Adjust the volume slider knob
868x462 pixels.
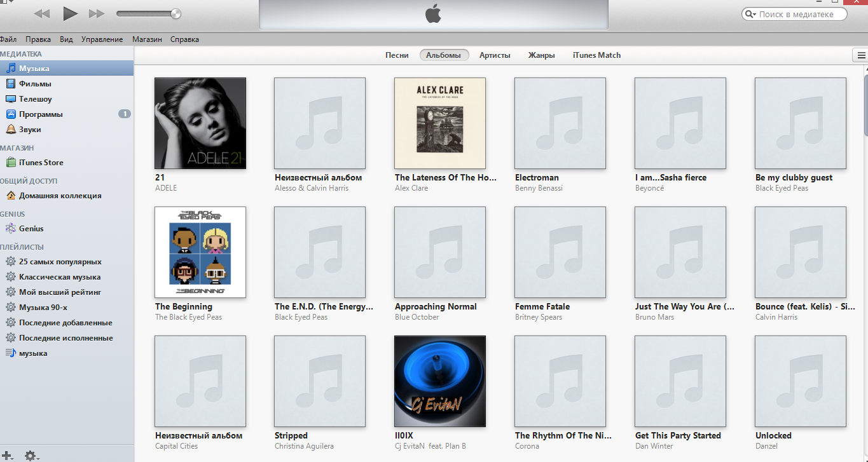pyautogui.click(x=176, y=13)
